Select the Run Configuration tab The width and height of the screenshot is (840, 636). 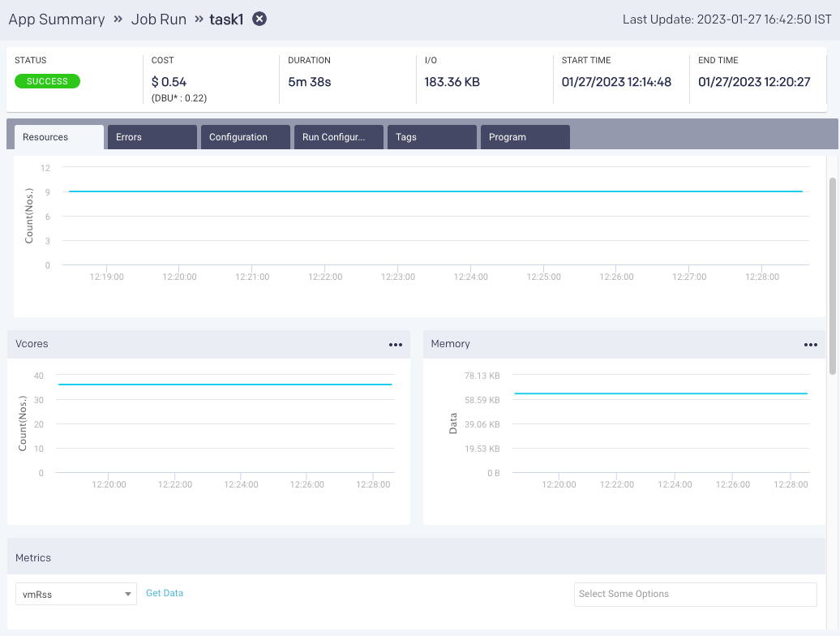pos(338,137)
